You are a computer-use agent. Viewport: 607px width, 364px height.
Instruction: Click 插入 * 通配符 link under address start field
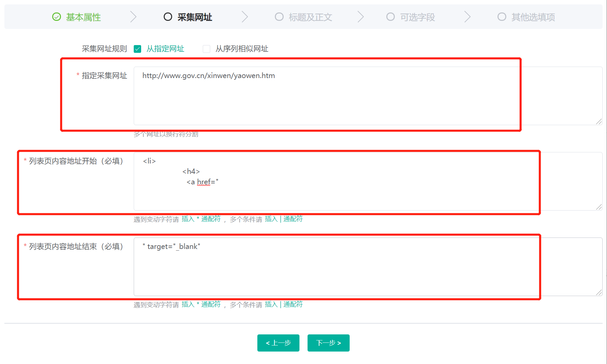click(201, 219)
